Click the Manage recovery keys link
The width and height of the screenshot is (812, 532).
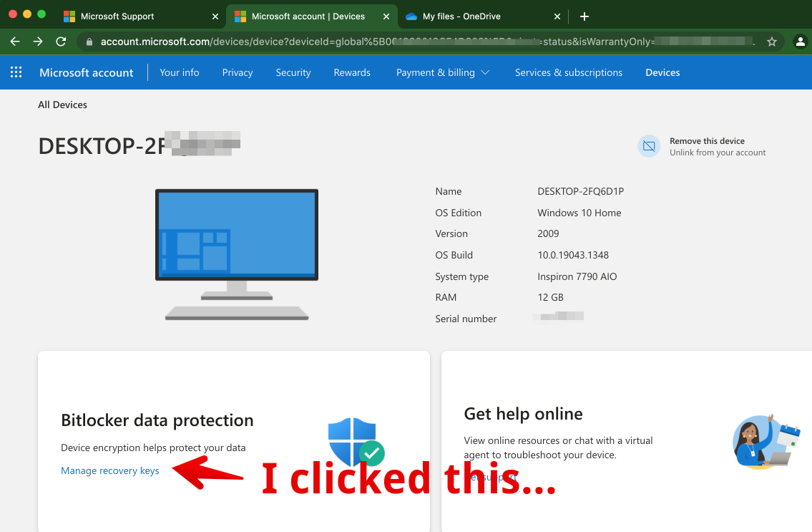tap(110, 470)
